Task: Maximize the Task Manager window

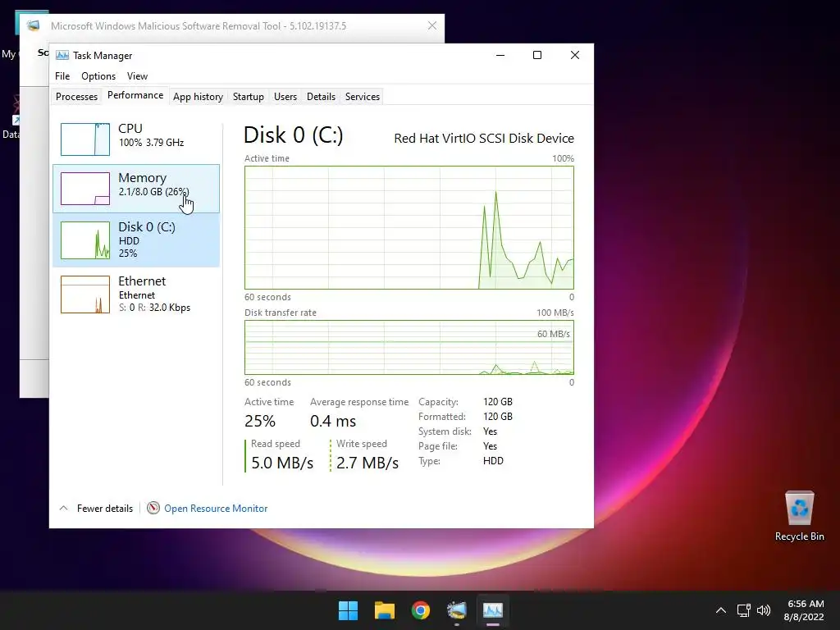Action: point(537,55)
